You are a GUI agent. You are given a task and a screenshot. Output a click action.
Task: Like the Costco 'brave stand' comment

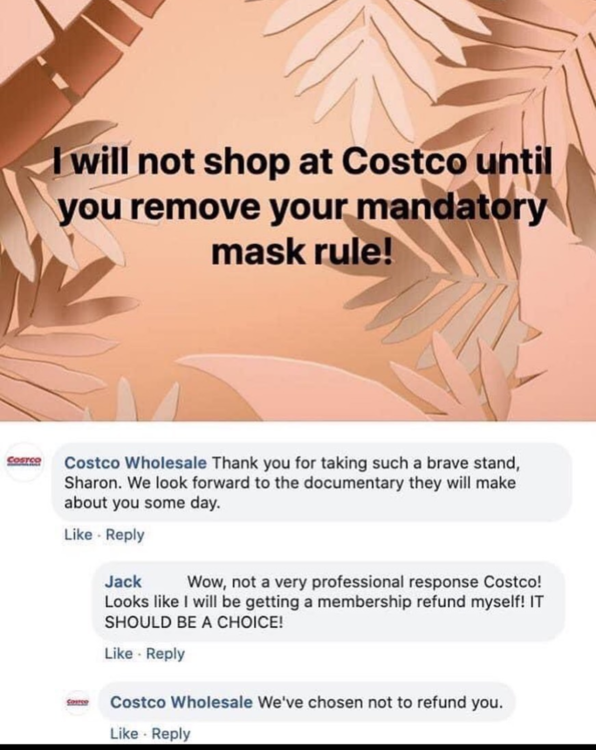(78, 534)
